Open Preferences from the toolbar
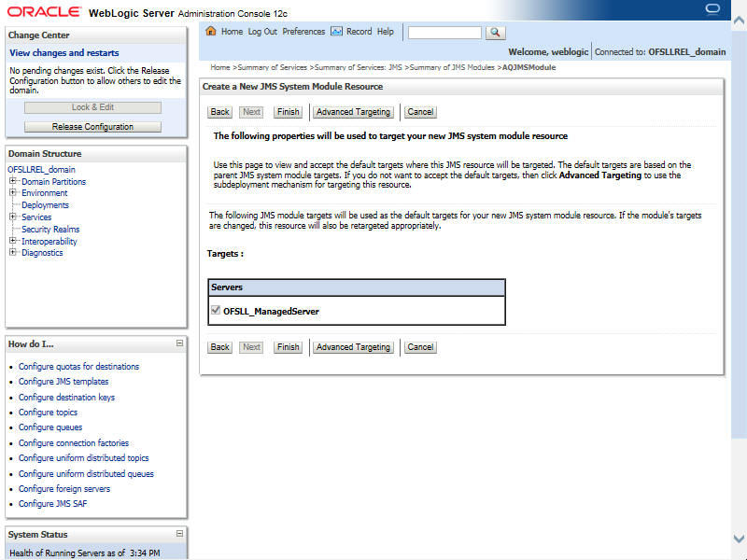Viewport: 747px width, 560px height. click(x=303, y=32)
